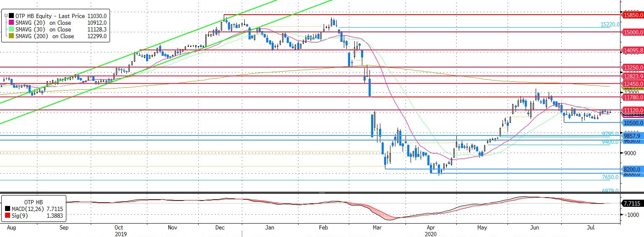This screenshot has height=237, width=644.
Task: Click the cyan 7650.0 line label
Action: [x=610, y=177]
